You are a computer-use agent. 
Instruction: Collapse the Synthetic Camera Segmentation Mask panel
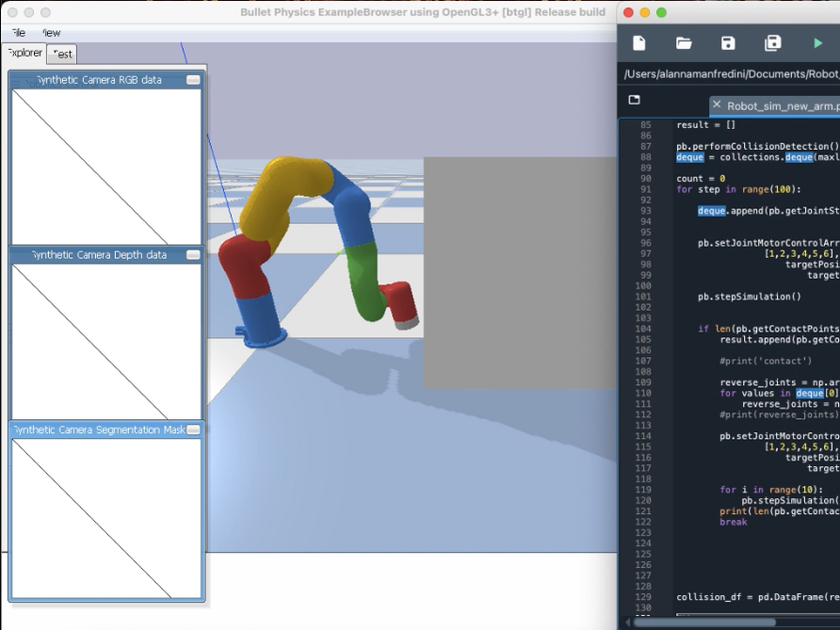tap(193, 429)
